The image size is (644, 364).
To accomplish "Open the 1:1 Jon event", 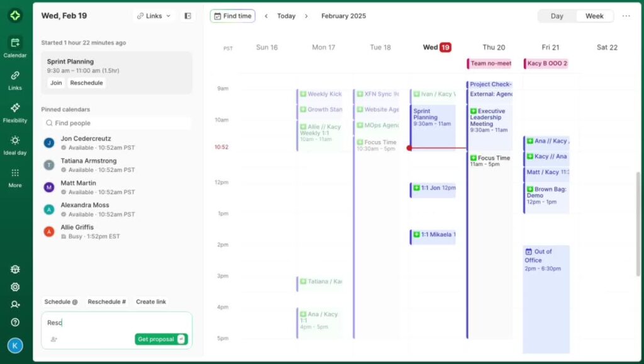I will coord(433,190).
